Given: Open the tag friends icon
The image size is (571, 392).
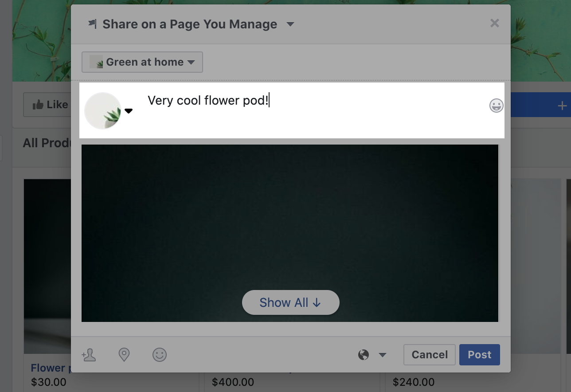Looking at the screenshot, I should coord(89,355).
